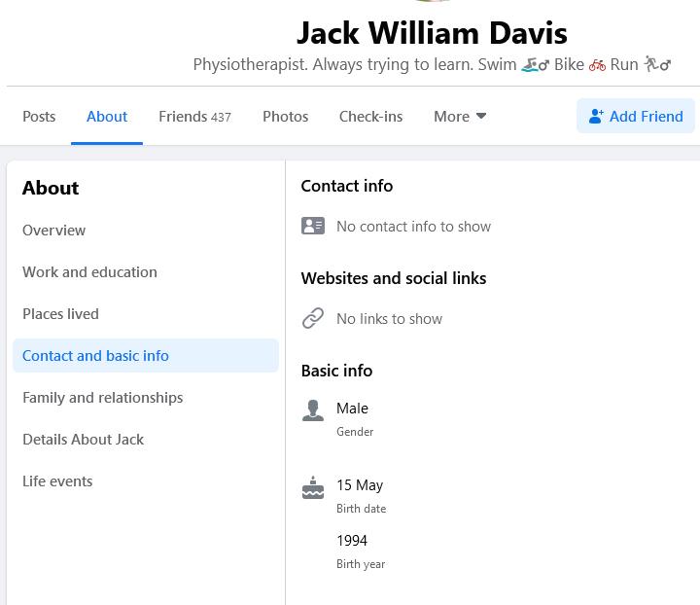This screenshot has height=605, width=700.
Task: Click the swimmer emoji in bio
Action: point(535,65)
